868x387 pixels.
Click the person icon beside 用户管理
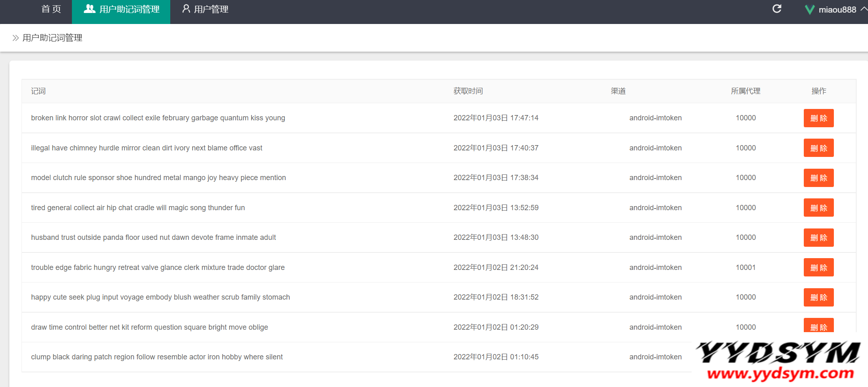click(x=186, y=9)
